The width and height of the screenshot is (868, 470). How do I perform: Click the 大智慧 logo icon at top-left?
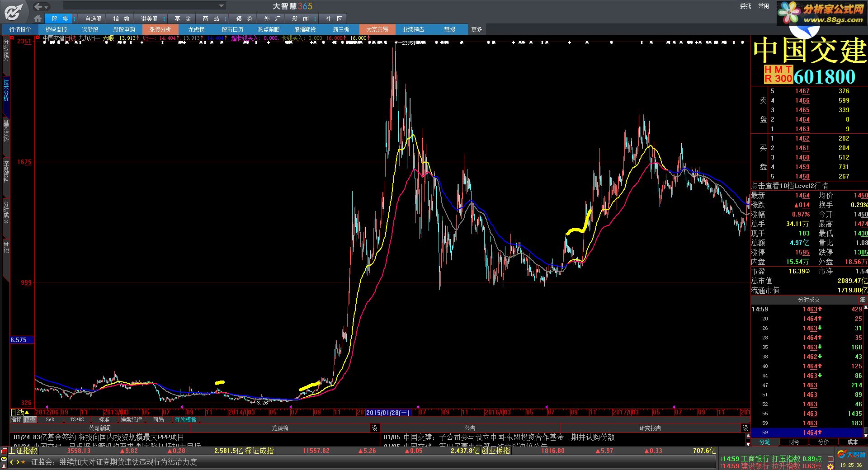tap(14, 12)
